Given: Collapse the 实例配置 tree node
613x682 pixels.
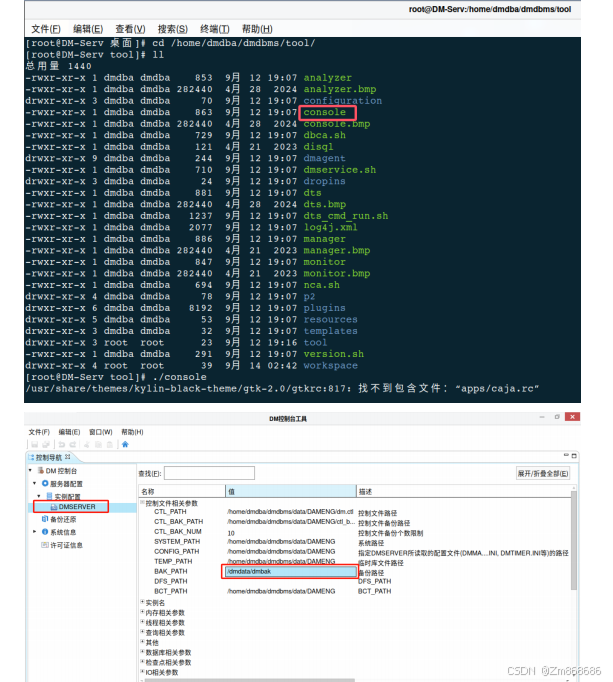Looking at the screenshot, I should pos(39,496).
